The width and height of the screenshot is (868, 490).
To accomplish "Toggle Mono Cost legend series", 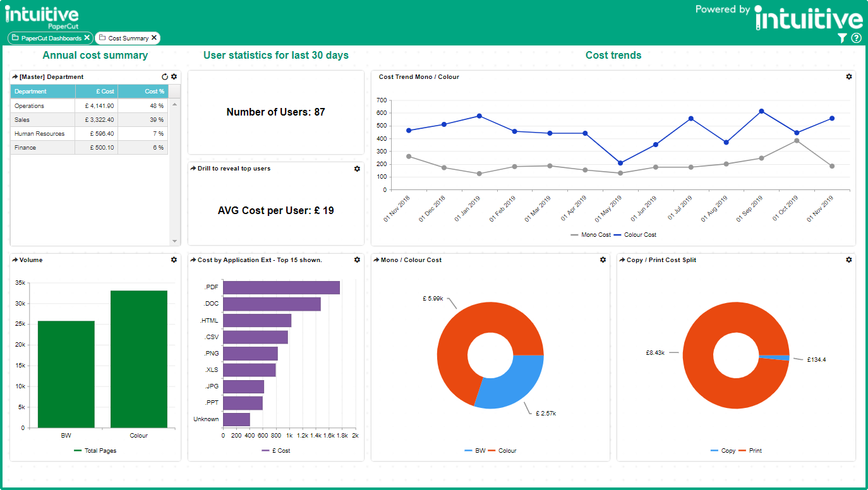I will (591, 235).
